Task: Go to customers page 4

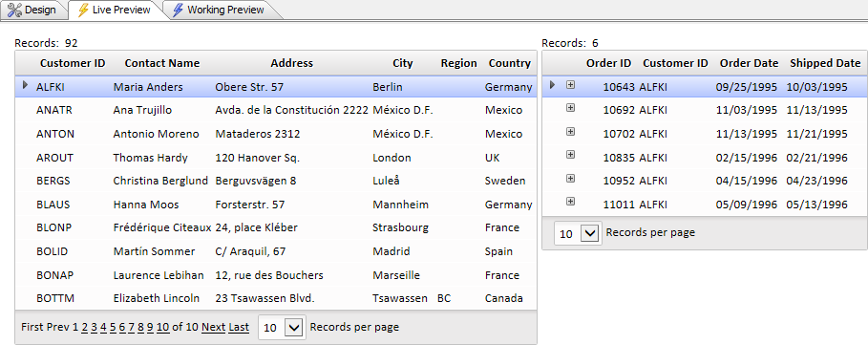Action: [103, 327]
